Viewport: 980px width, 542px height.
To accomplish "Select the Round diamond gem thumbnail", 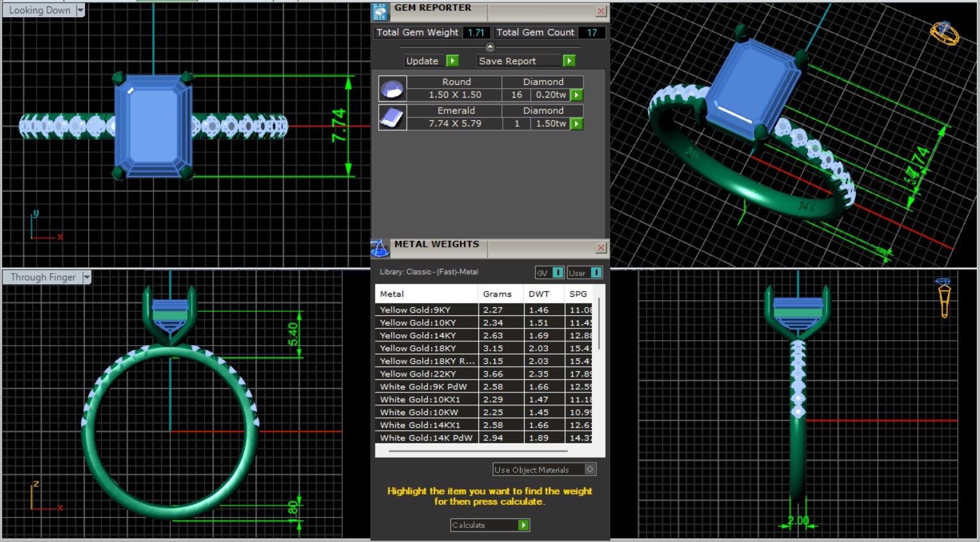I will coord(391,89).
